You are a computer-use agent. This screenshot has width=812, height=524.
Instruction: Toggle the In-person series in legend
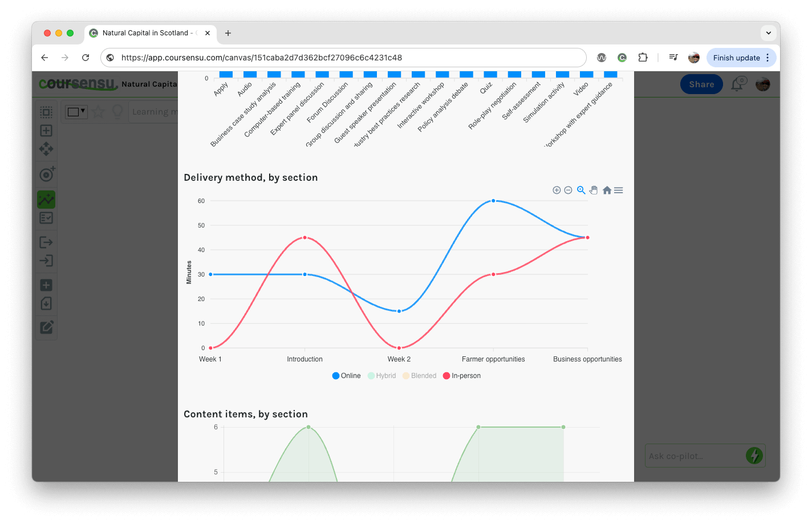point(461,376)
